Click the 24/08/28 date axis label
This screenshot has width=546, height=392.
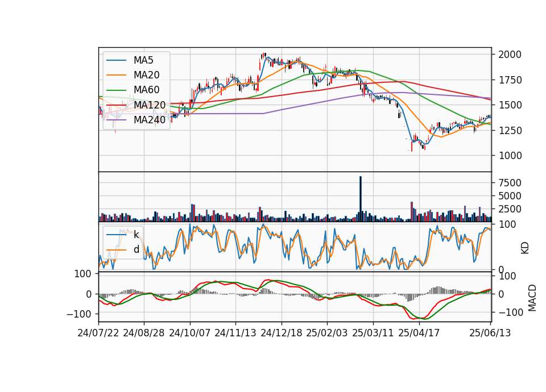[144, 333]
